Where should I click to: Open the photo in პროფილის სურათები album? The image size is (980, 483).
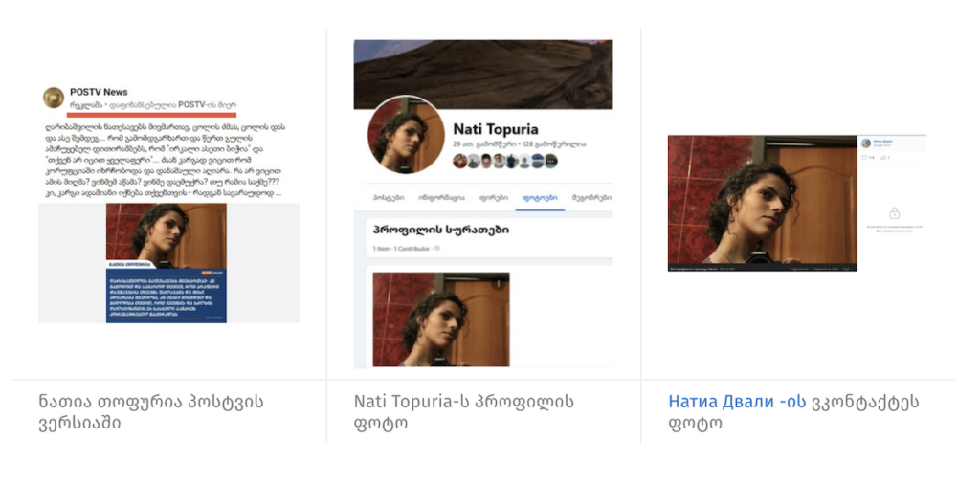coord(440,318)
